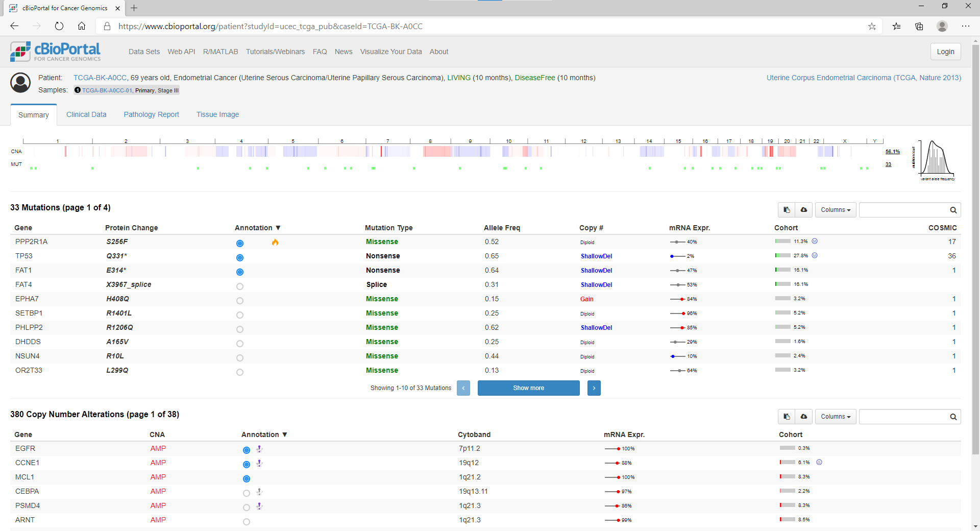
Task: Click Show more mutations button
Action: pos(529,388)
